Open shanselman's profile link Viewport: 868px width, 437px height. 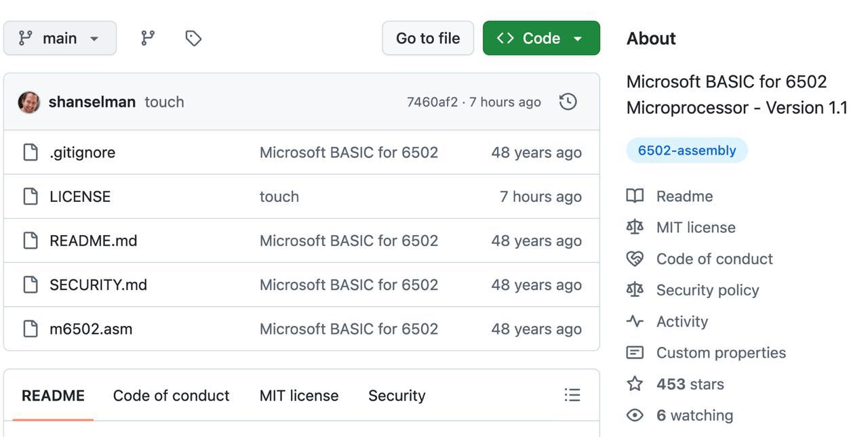[x=92, y=102]
